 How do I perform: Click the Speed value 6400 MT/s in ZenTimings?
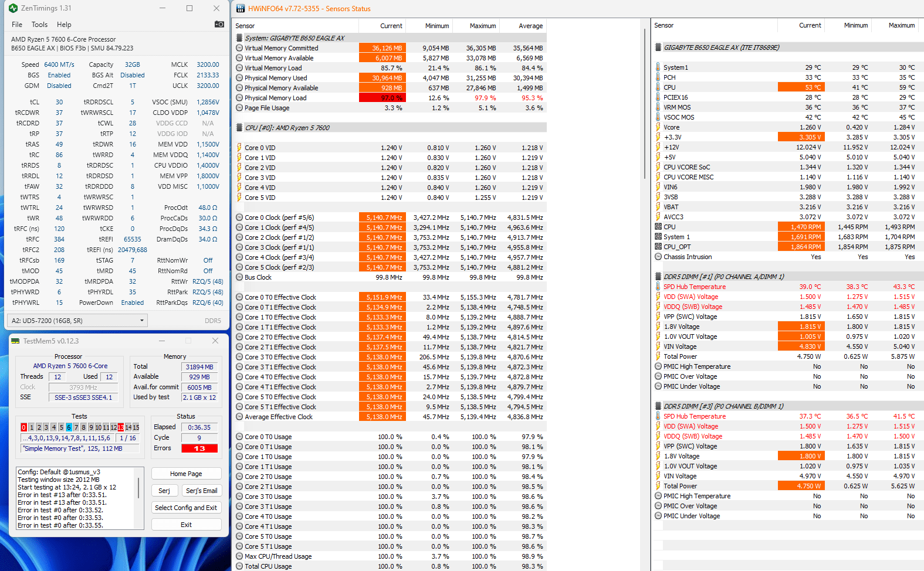59,64
